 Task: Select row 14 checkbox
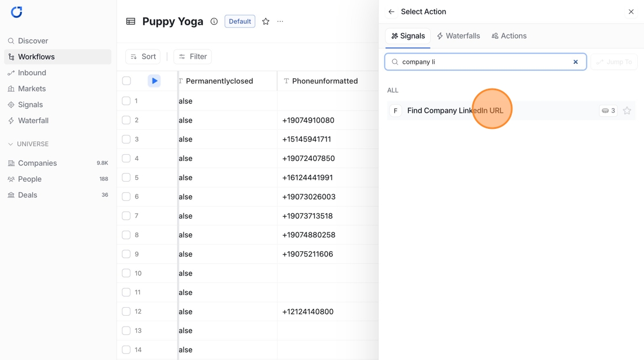click(x=126, y=350)
